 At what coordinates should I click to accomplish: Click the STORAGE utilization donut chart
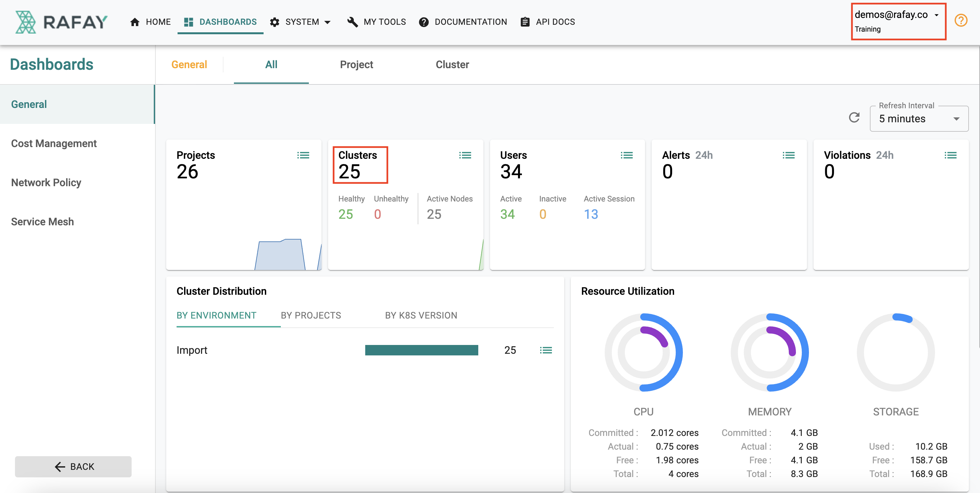tap(896, 352)
